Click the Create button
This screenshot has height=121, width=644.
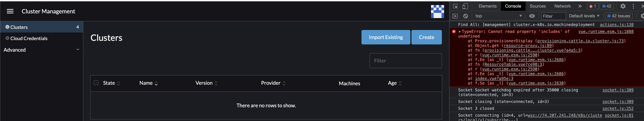coord(426,37)
